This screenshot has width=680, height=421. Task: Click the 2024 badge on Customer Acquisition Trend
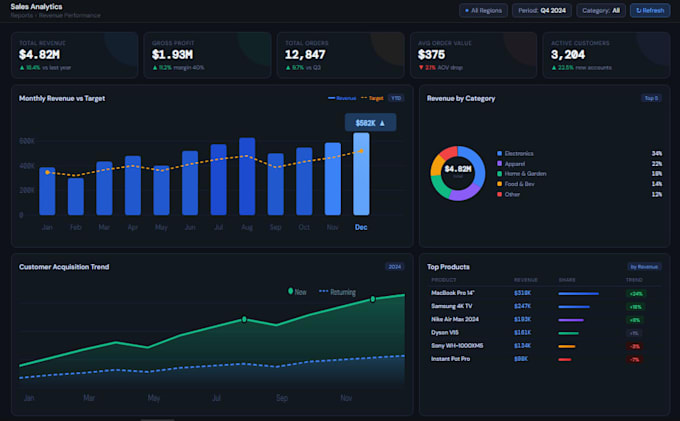point(395,267)
